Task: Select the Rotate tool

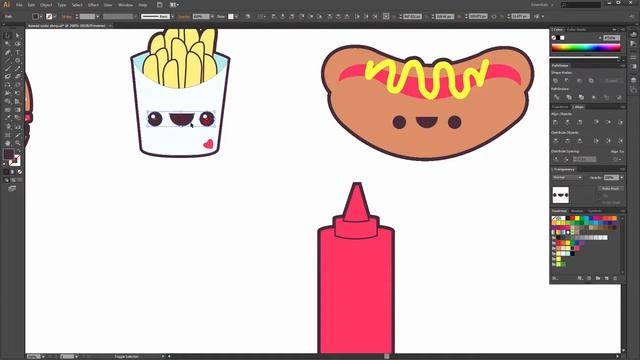Action: click(x=7, y=85)
